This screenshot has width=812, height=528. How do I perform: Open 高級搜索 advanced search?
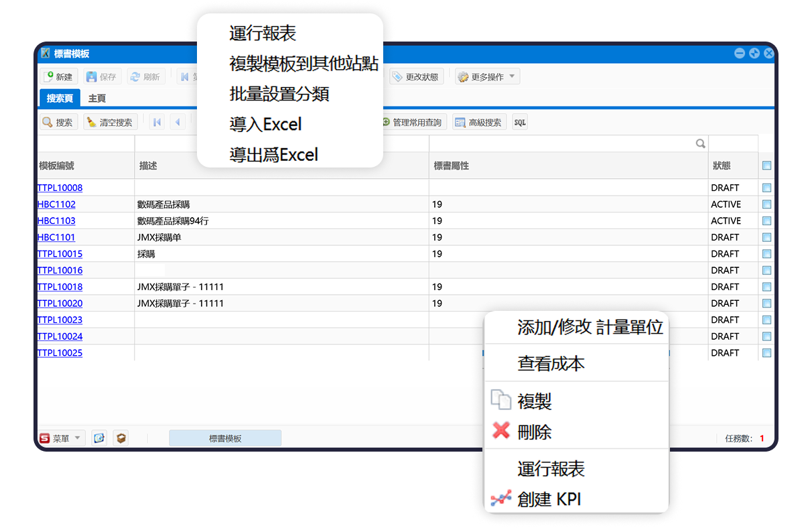coord(479,123)
